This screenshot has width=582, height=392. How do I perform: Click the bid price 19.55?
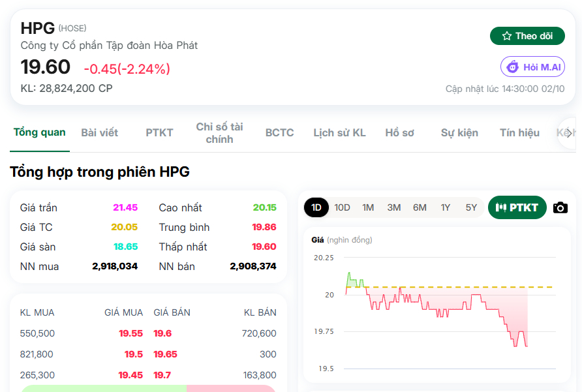[130, 333]
